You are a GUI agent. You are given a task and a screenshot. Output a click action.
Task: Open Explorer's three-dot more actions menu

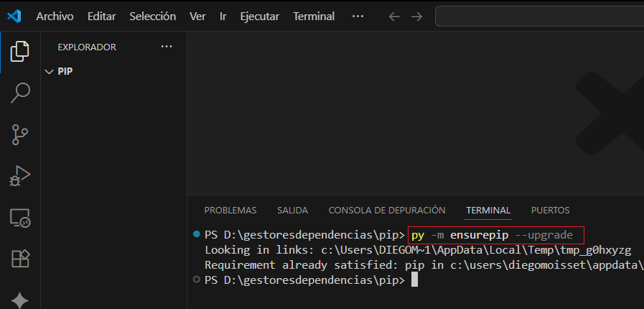click(167, 47)
